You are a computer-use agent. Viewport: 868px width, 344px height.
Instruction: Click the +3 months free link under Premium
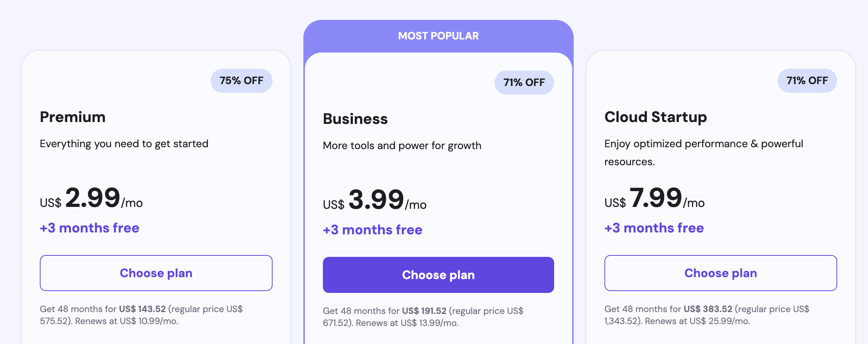(x=89, y=228)
